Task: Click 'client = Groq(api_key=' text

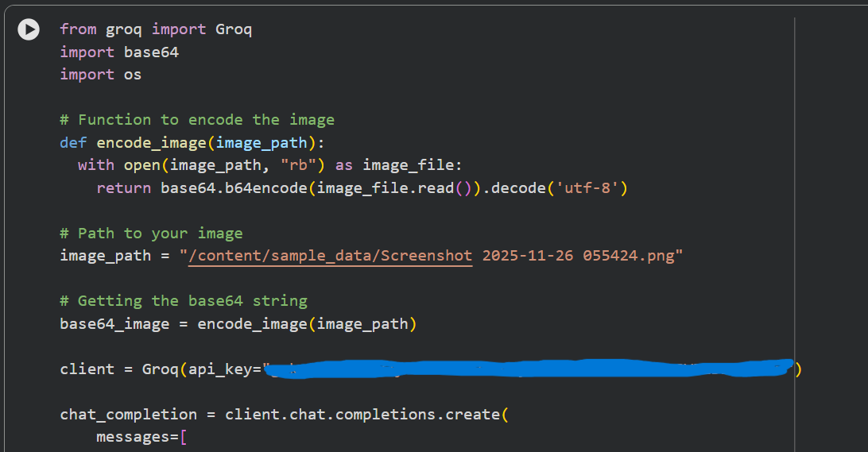Action: 161,369
